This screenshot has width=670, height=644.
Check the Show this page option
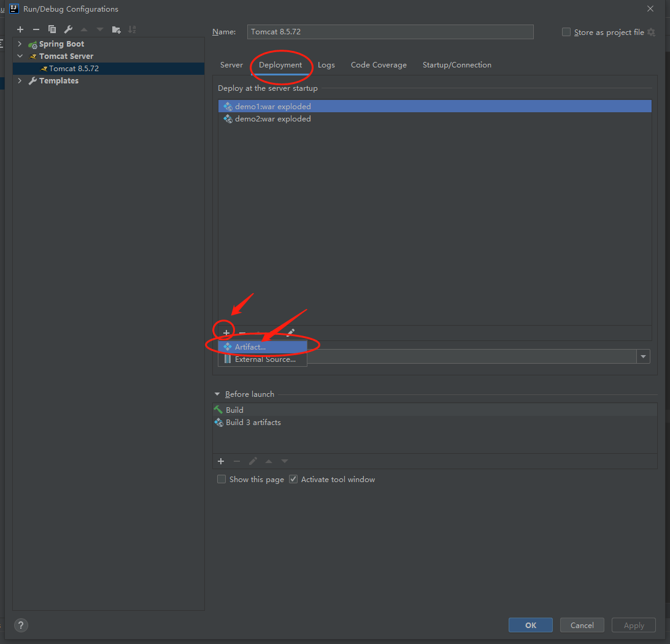click(x=221, y=479)
